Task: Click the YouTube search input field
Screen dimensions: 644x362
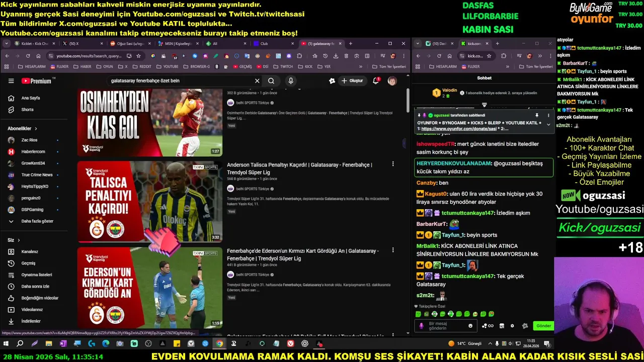Action: [x=181, y=81]
